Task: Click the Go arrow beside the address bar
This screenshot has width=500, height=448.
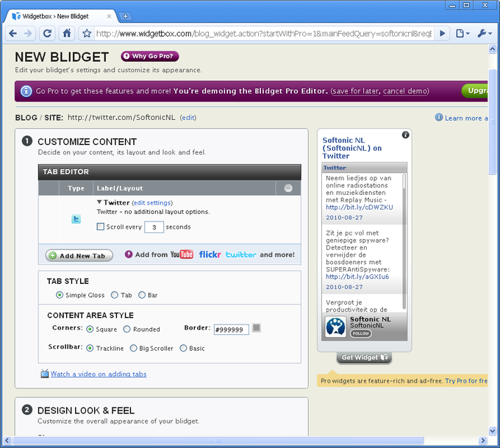Action: click(x=443, y=33)
